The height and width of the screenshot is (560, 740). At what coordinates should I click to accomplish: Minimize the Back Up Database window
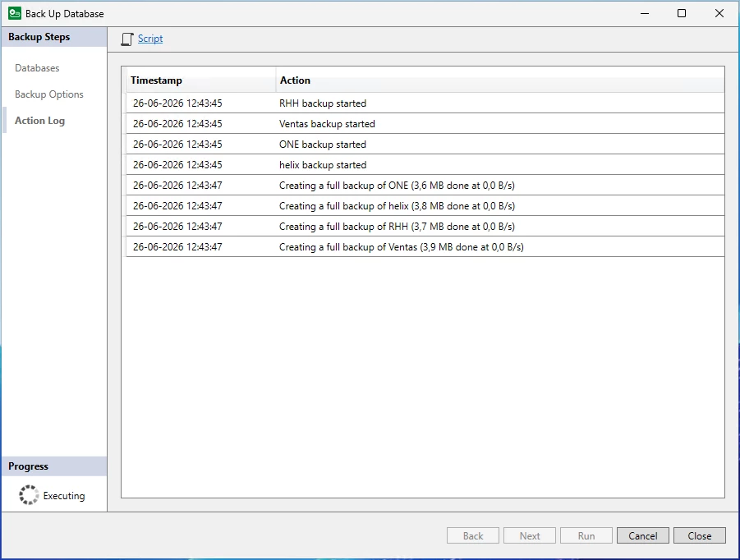pos(645,13)
